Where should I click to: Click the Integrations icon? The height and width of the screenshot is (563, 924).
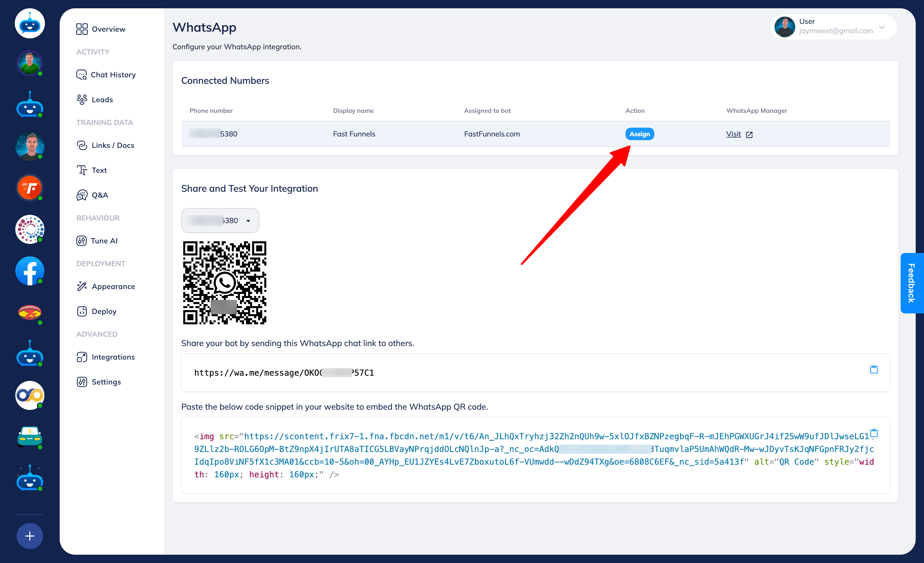82,357
